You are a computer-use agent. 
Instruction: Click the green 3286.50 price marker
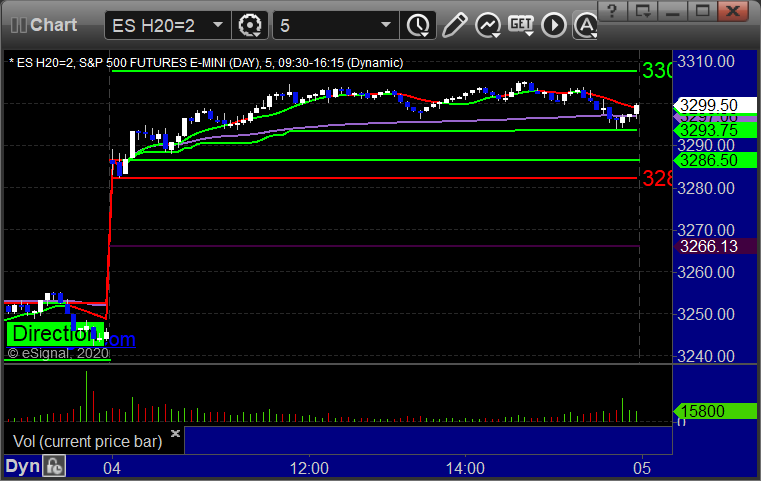pos(715,160)
